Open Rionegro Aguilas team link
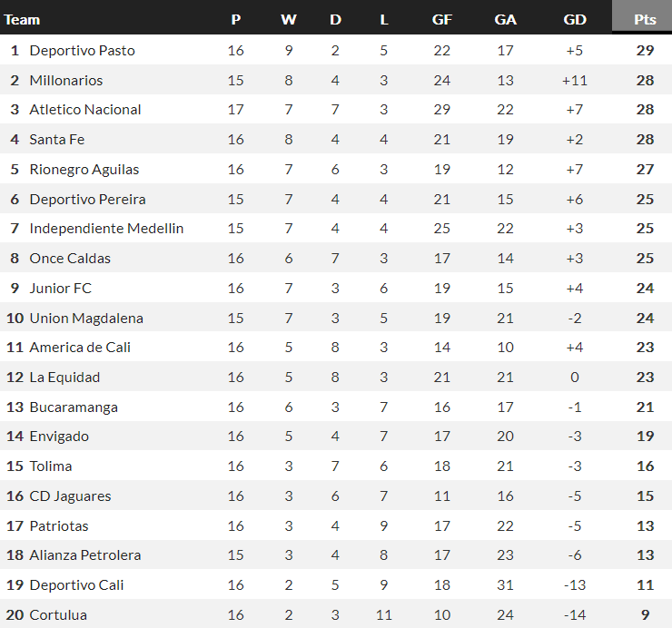The width and height of the screenshot is (672, 628). point(84,170)
